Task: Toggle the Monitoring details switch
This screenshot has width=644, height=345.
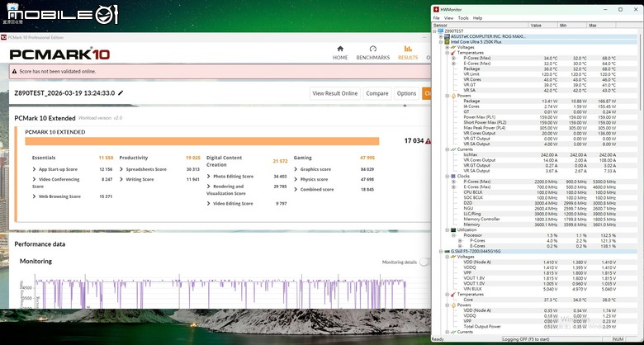Action: click(x=425, y=262)
